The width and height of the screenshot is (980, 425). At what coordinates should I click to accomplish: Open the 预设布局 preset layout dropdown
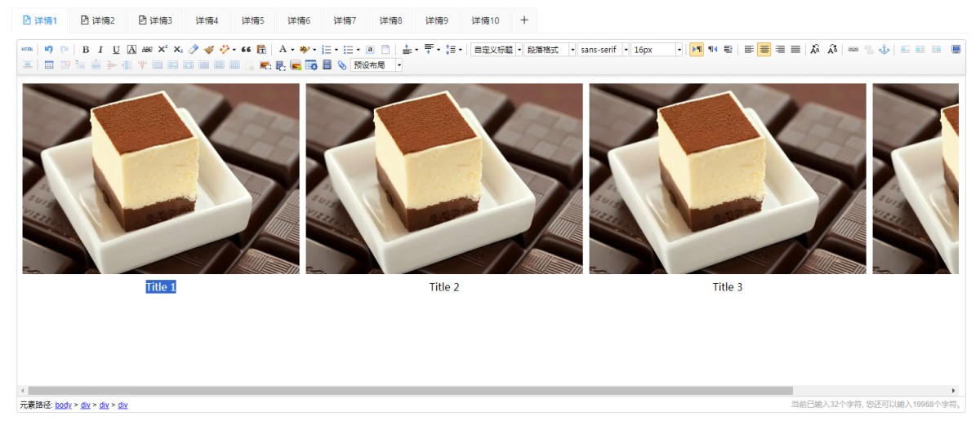[x=376, y=65]
